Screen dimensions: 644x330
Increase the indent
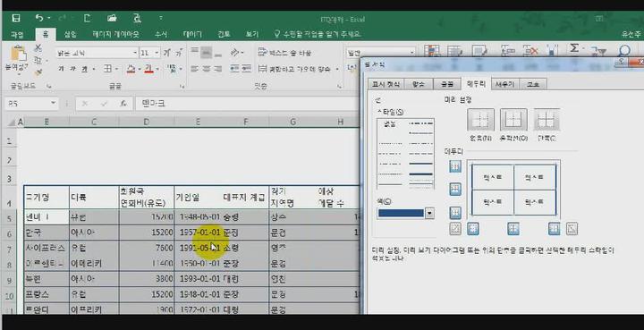pos(247,69)
